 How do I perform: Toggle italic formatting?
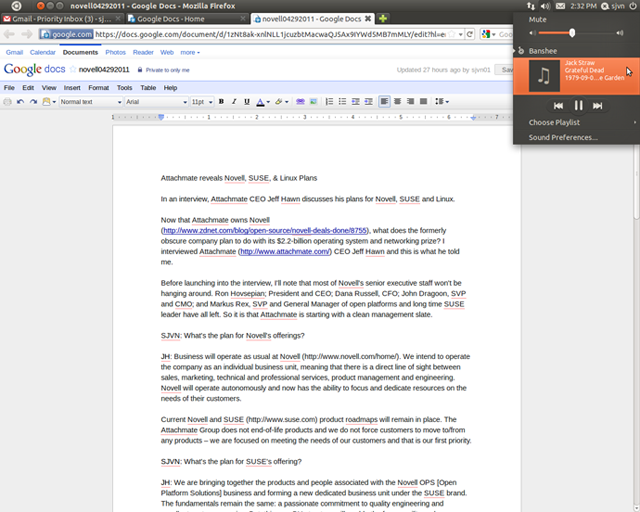point(234,102)
